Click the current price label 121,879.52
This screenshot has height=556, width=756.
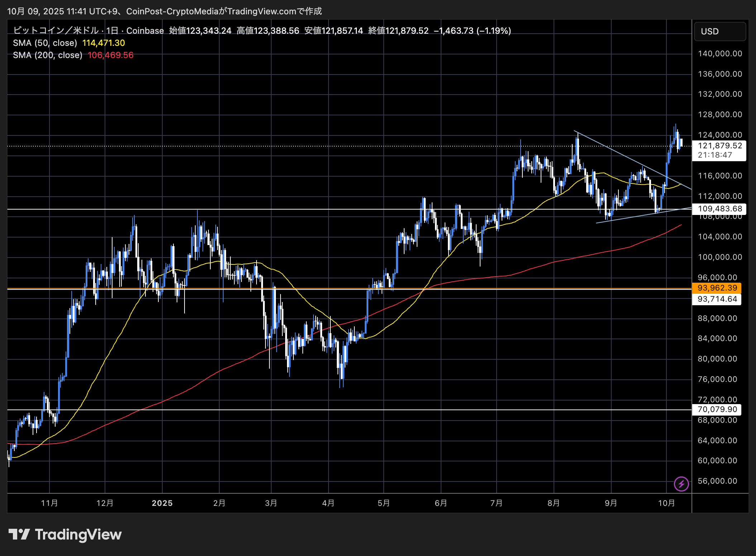tap(719, 145)
